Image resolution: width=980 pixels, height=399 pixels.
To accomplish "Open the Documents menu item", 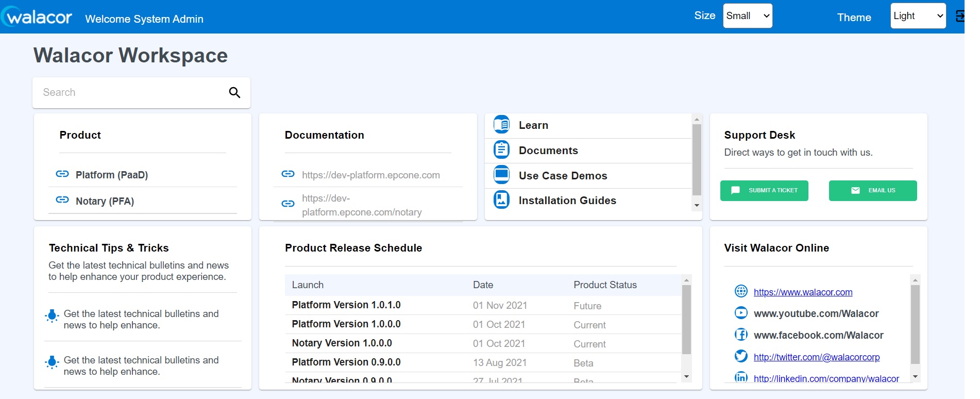I will [x=548, y=151].
